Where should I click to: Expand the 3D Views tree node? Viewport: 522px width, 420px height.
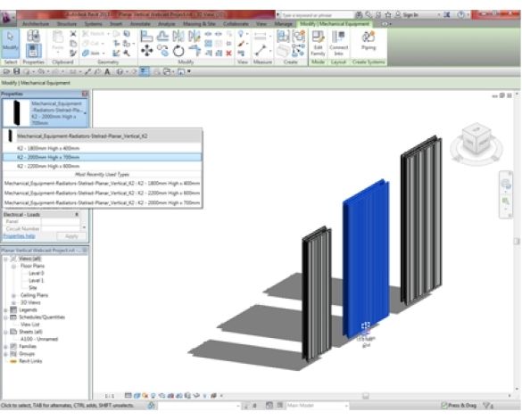[x=13, y=303]
